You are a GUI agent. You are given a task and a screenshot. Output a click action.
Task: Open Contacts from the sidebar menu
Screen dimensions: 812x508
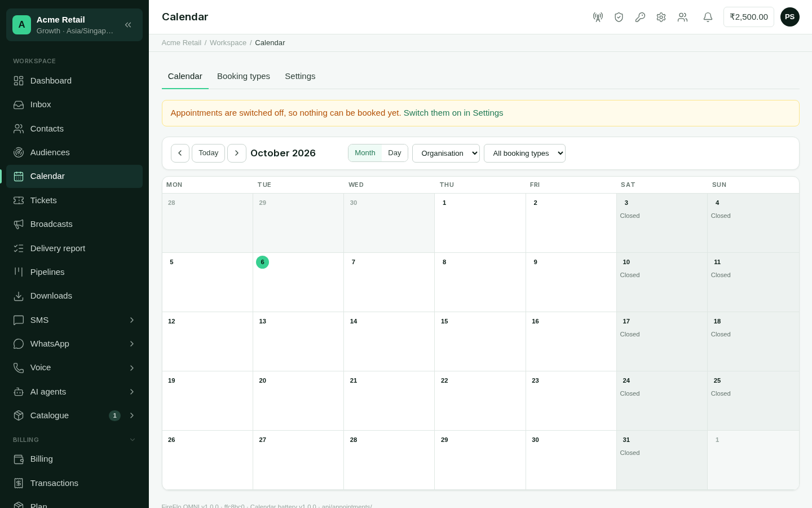tap(74, 129)
